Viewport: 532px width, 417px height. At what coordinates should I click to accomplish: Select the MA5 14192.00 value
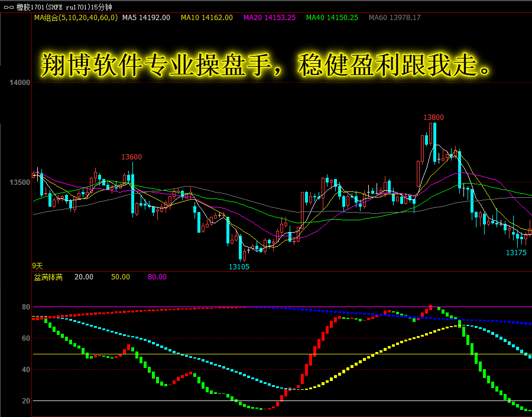pyautogui.click(x=146, y=18)
